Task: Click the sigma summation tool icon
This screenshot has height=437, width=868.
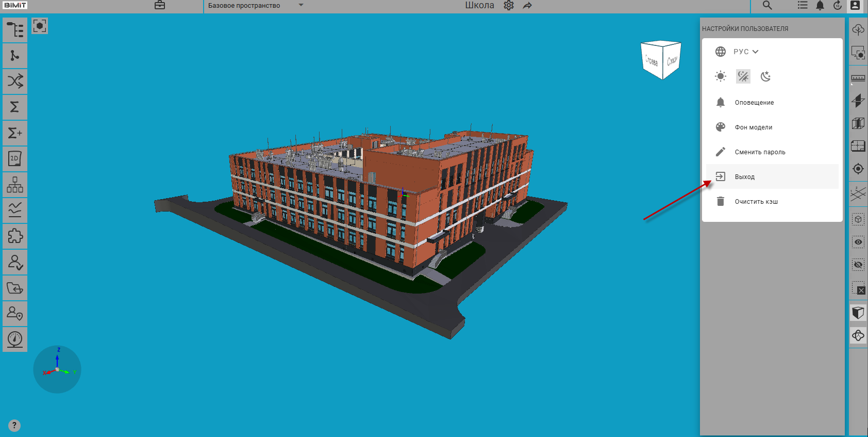Action: pyautogui.click(x=15, y=107)
